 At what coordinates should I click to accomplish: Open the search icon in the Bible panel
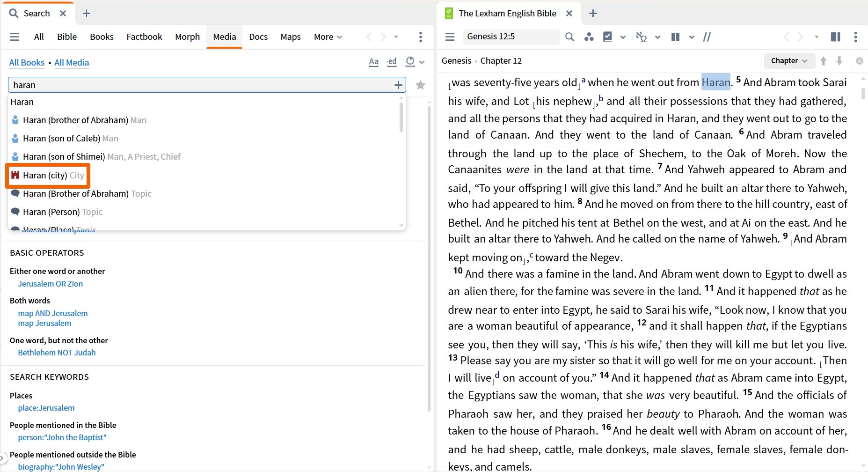pos(569,37)
